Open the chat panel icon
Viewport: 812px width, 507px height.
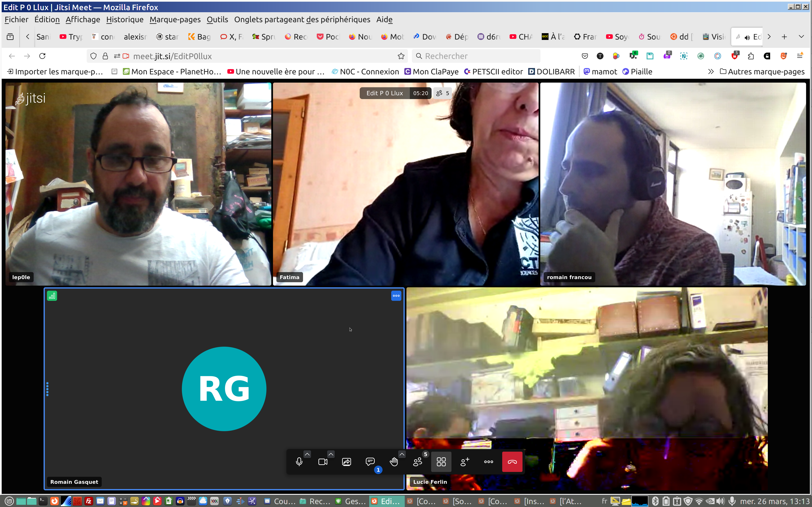pyautogui.click(x=370, y=462)
